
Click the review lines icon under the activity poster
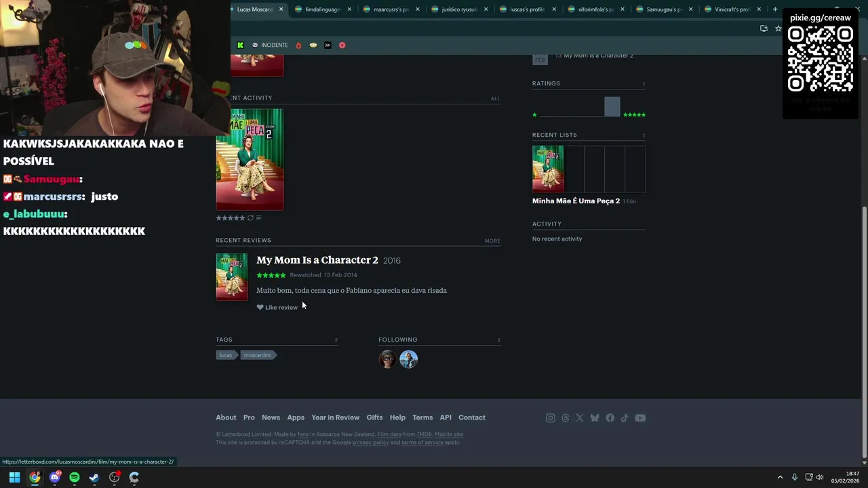pyautogui.click(x=258, y=218)
